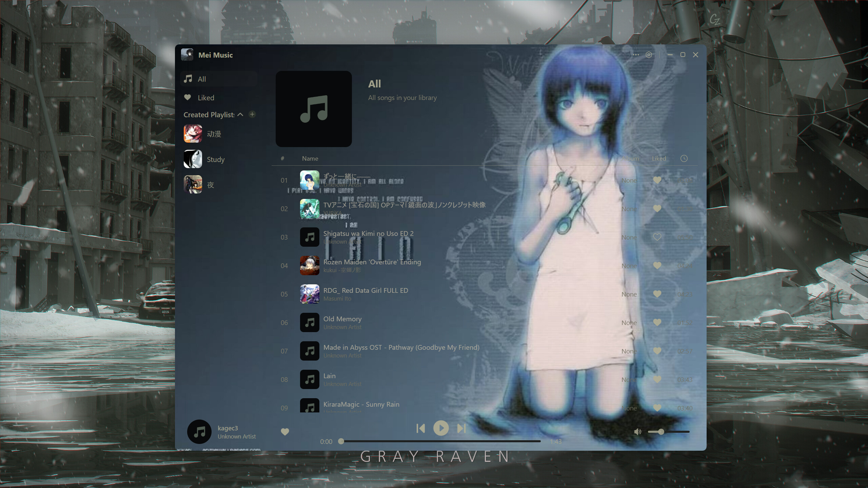Toggle heart for Old Memory
The width and height of the screenshot is (868, 488).
(x=657, y=323)
